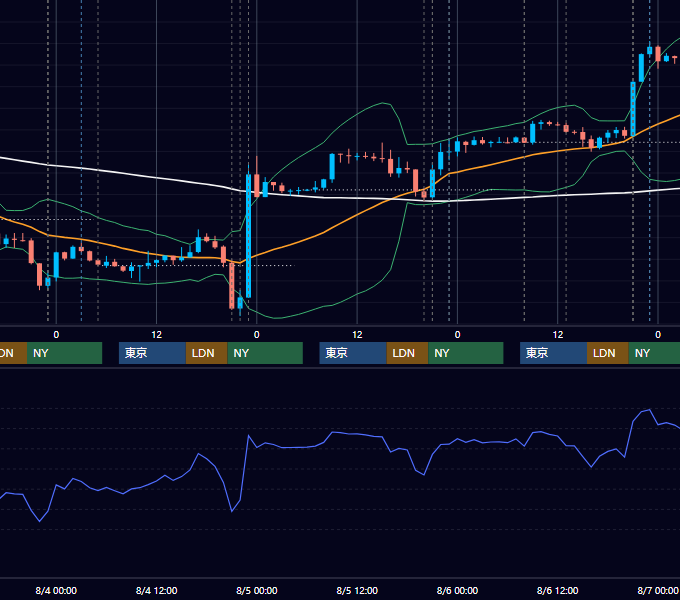Click the 8/6 00:00 date label
Viewport: 680px width, 600px height.
coord(457,590)
